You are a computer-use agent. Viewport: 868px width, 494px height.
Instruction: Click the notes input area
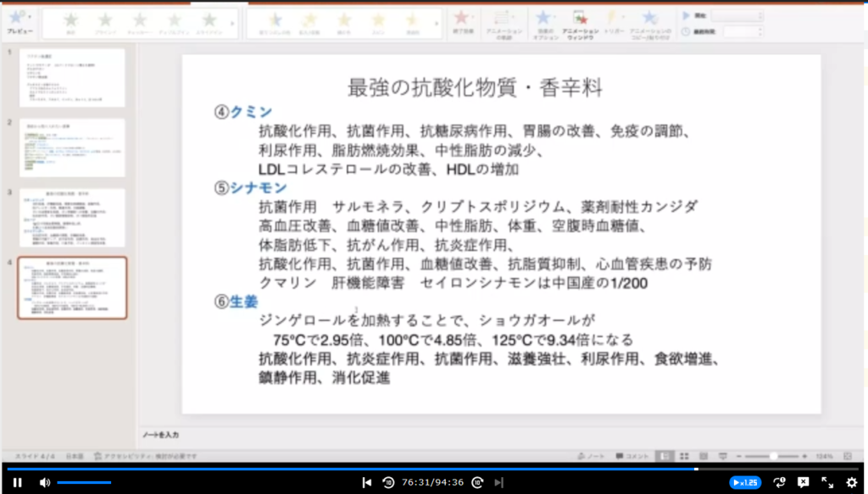[475, 435]
